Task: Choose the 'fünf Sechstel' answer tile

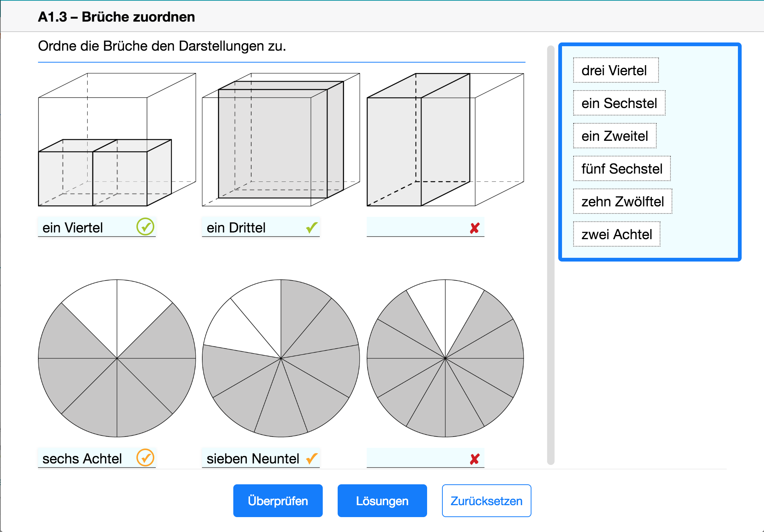Action: (622, 169)
